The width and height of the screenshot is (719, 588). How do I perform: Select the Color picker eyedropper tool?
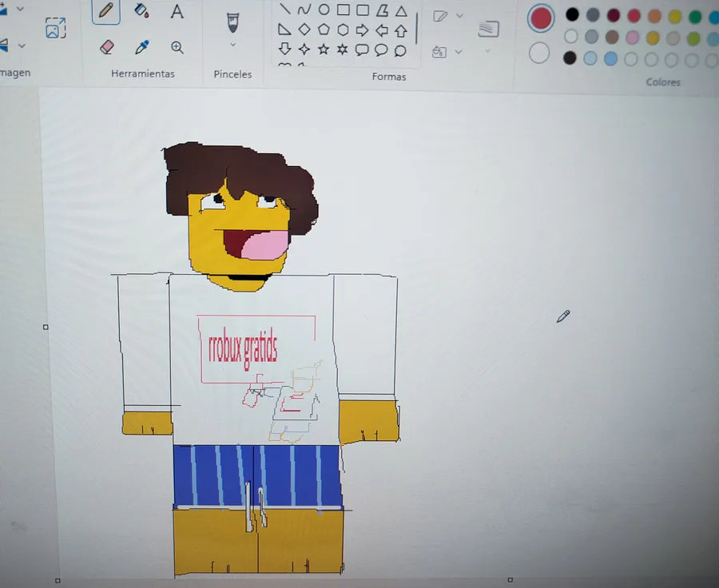pos(141,47)
